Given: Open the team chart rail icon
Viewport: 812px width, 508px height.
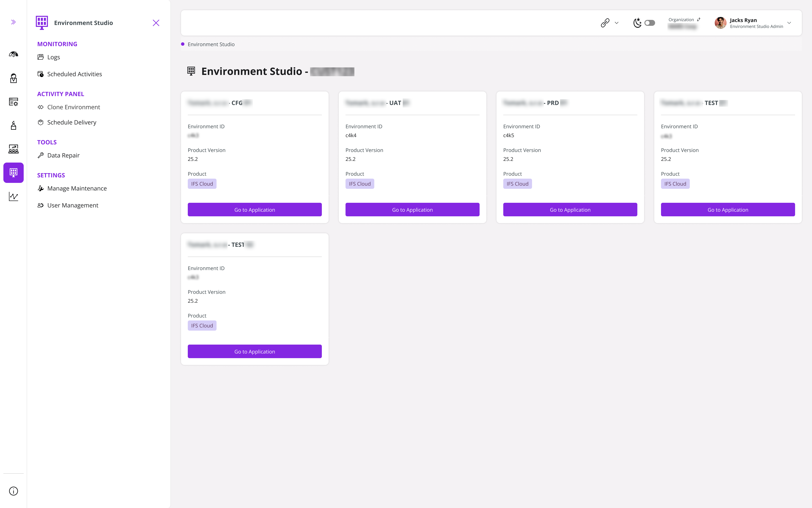Looking at the screenshot, I should tap(13, 149).
